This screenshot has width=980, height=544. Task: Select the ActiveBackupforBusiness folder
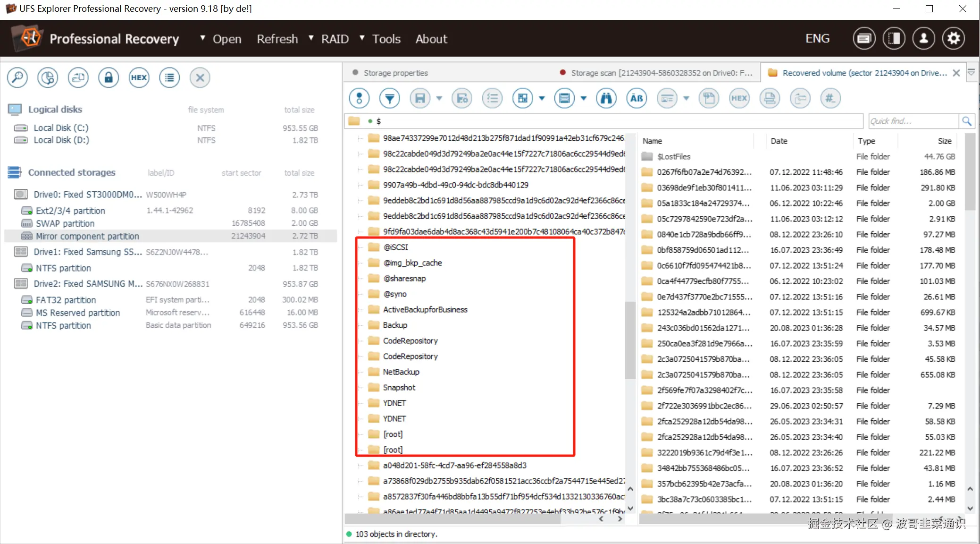[x=425, y=310]
